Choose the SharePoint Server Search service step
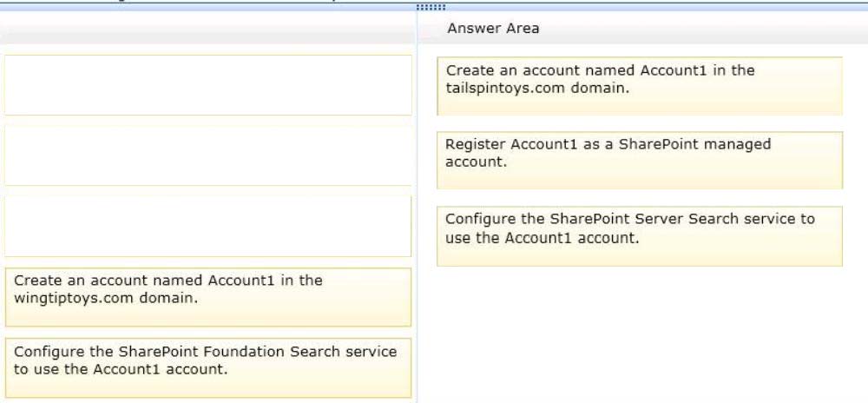This screenshot has height=403, width=868. point(640,236)
